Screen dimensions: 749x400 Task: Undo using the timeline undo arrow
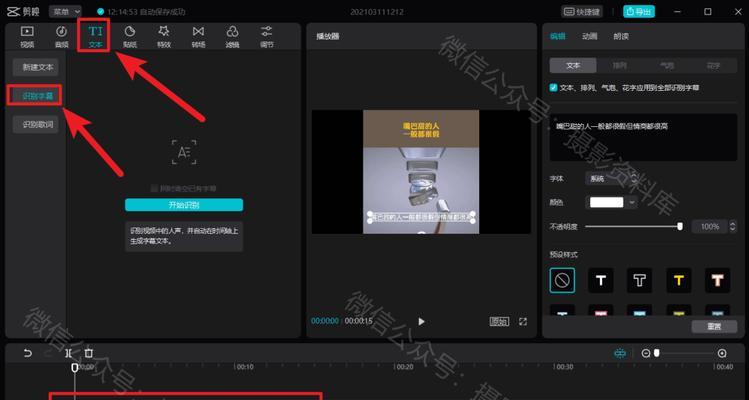[28, 353]
